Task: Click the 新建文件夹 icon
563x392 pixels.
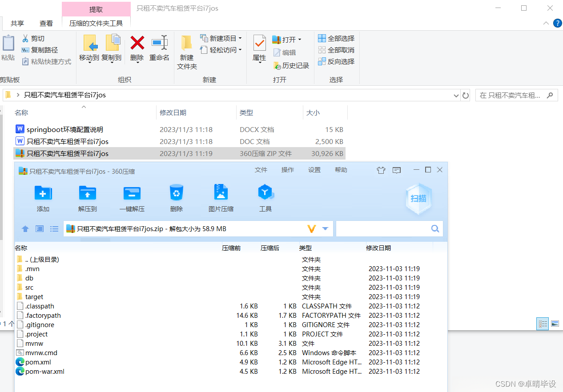Action: 187,43
